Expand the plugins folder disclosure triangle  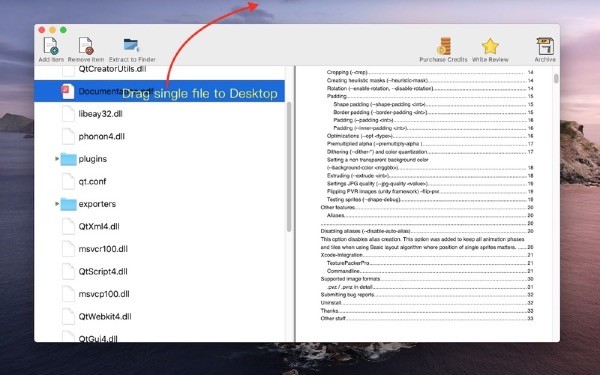coord(57,158)
